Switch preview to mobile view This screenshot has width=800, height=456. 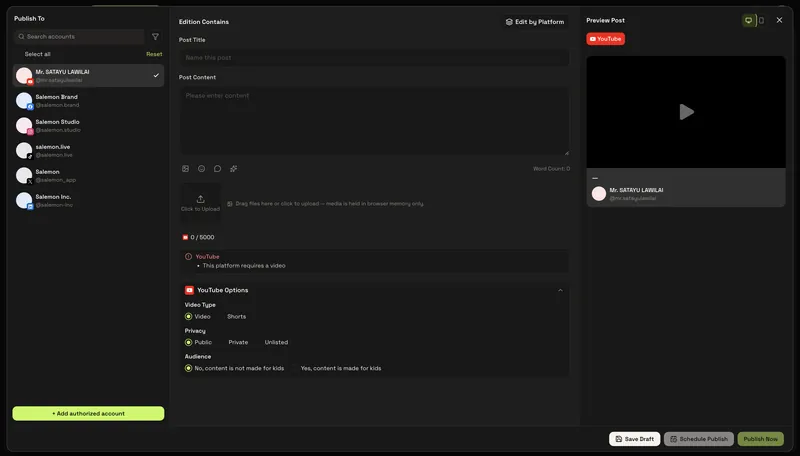[x=761, y=20]
